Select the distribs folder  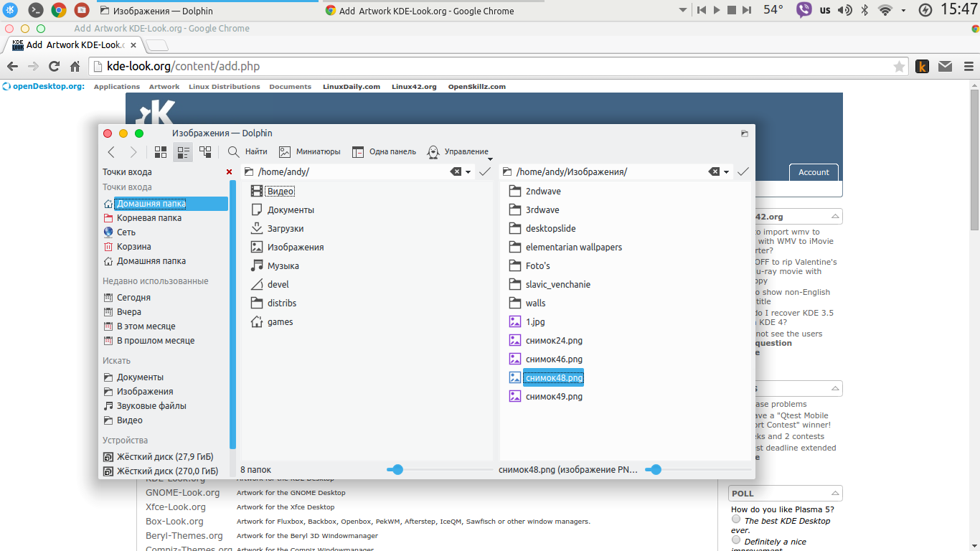(273, 303)
